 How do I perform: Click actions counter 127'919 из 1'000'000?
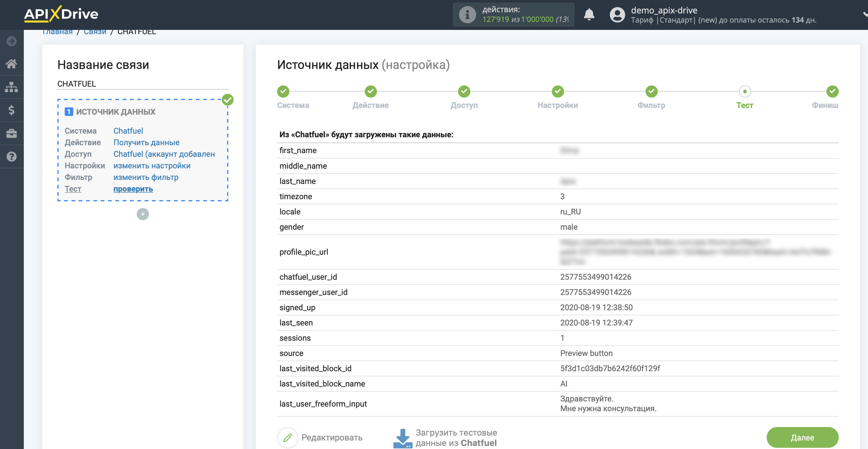[x=525, y=20]
